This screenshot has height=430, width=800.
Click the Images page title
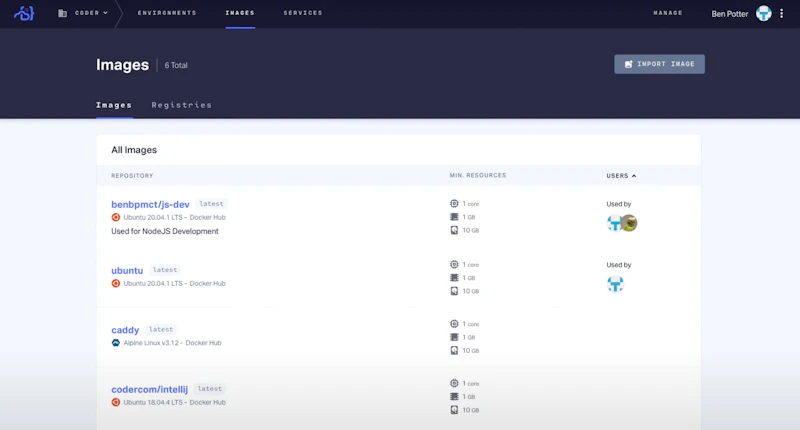pos(122,65)
